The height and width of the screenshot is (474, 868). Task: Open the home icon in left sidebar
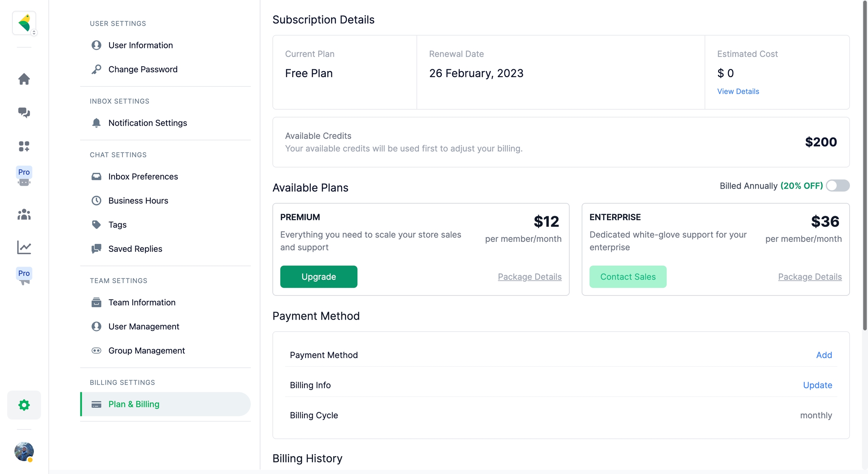click(24, 79)
